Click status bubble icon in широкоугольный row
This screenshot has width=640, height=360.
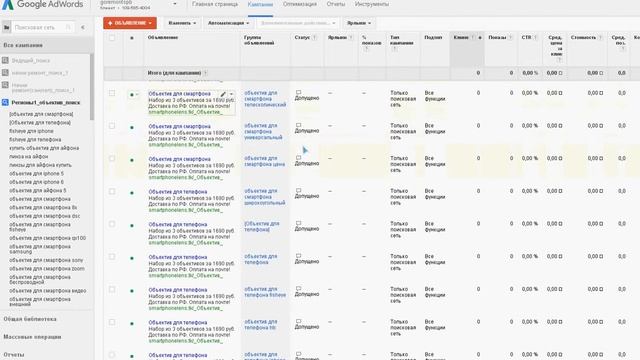(298, 190)
